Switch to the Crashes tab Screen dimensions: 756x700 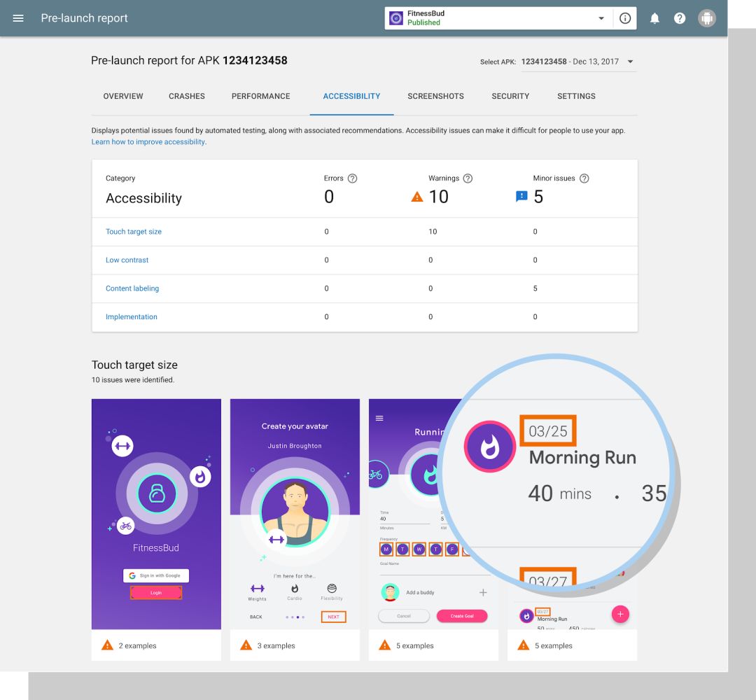click(187, 97)
